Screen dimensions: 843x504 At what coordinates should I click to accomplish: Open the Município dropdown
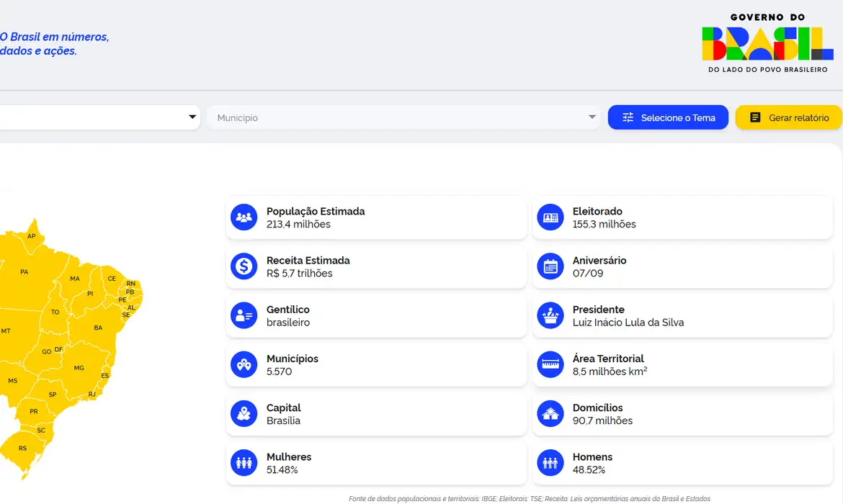tap(403, 117)
